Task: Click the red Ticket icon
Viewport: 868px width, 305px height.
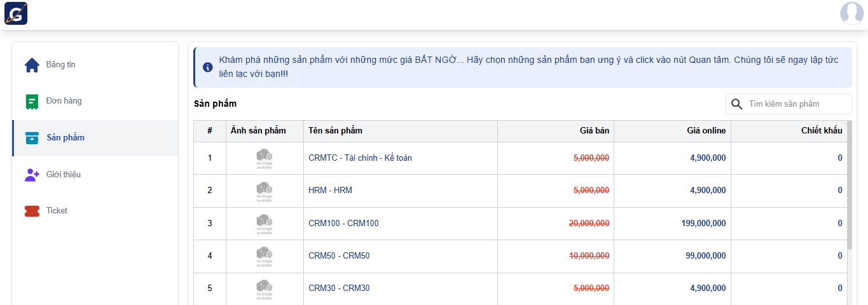Action: 32,211
